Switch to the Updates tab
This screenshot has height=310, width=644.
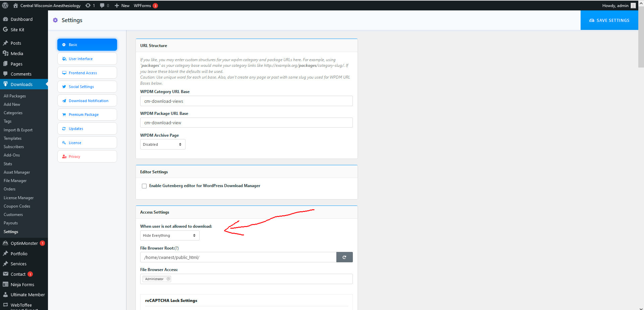pos(87,129)
